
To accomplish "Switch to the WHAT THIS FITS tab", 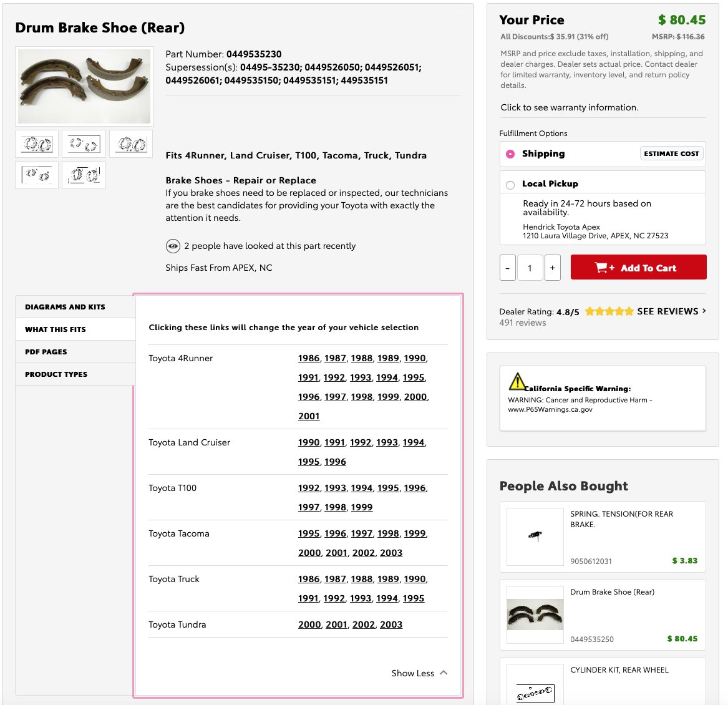I will point(75,329).
